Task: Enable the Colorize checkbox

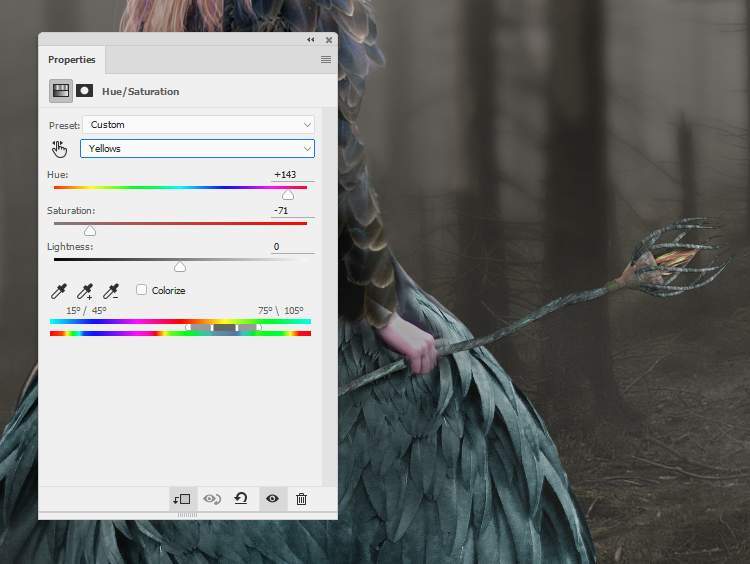Action: coord(141,289)
